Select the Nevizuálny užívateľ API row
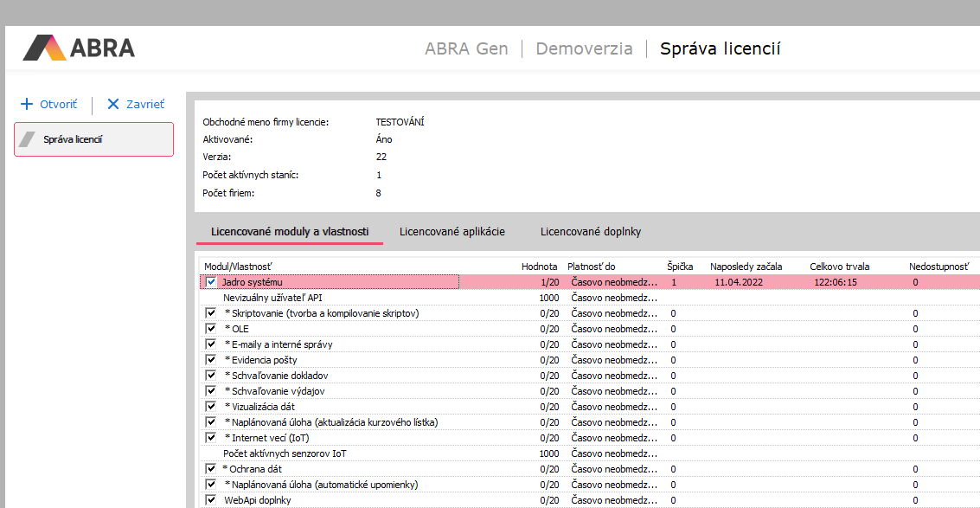The height and width of the screenshot is (508, 980). (285, 298)
